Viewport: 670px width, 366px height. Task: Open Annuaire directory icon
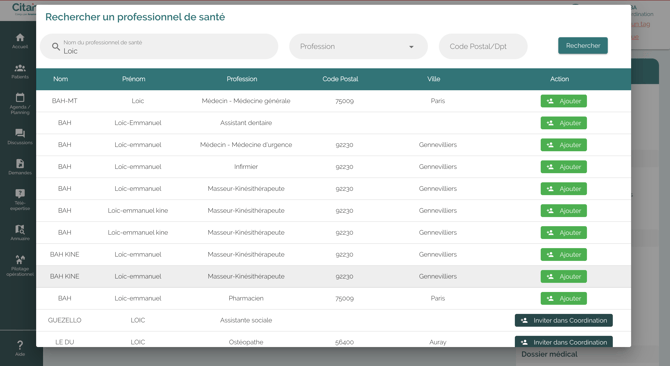tap(20, 229)
